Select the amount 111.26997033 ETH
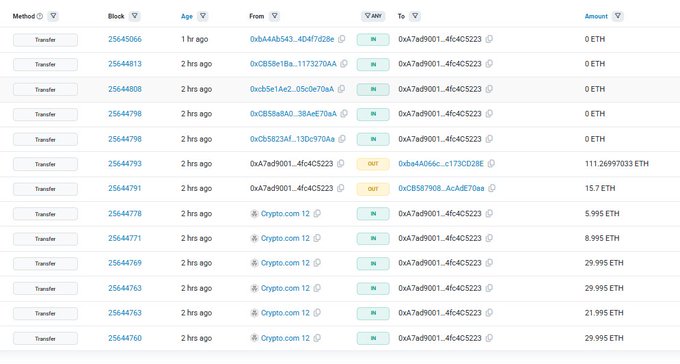The height and width of the screenshot is (364, 680). [x=617, y=164]
